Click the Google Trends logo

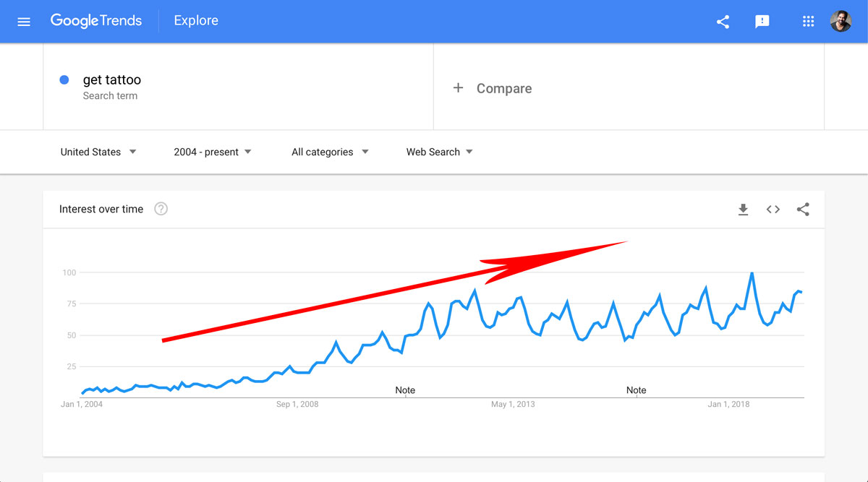[x=96, y=21]
